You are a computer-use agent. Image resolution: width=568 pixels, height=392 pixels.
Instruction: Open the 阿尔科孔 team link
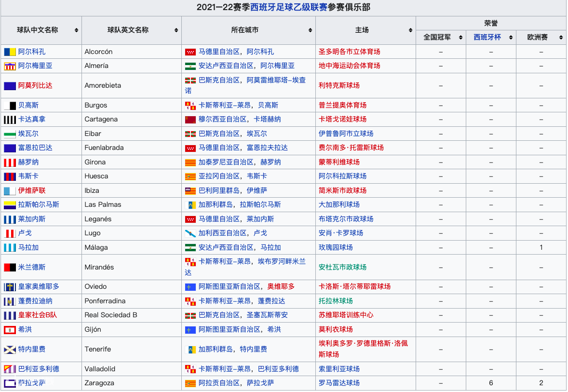coord(32,52)
